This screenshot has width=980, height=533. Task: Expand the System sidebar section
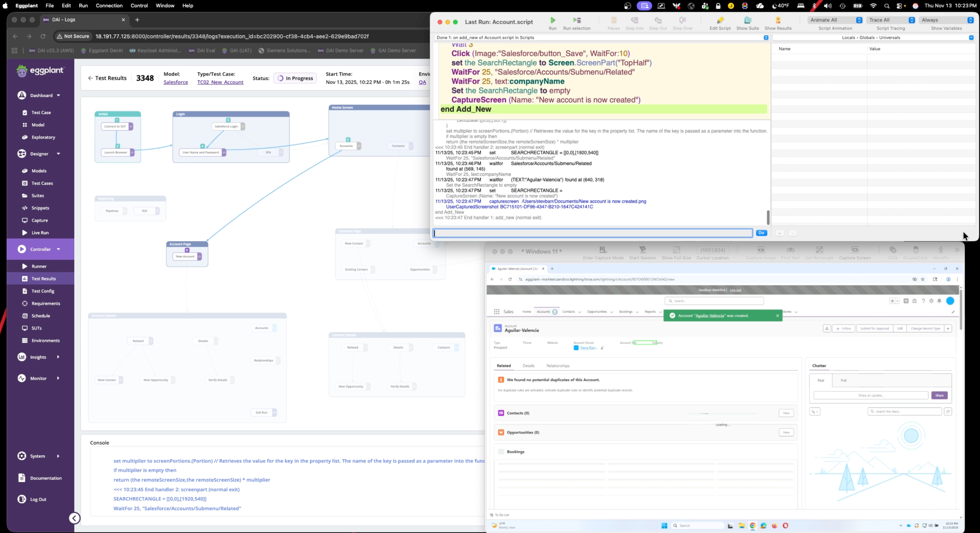click(x=58, y=456)
